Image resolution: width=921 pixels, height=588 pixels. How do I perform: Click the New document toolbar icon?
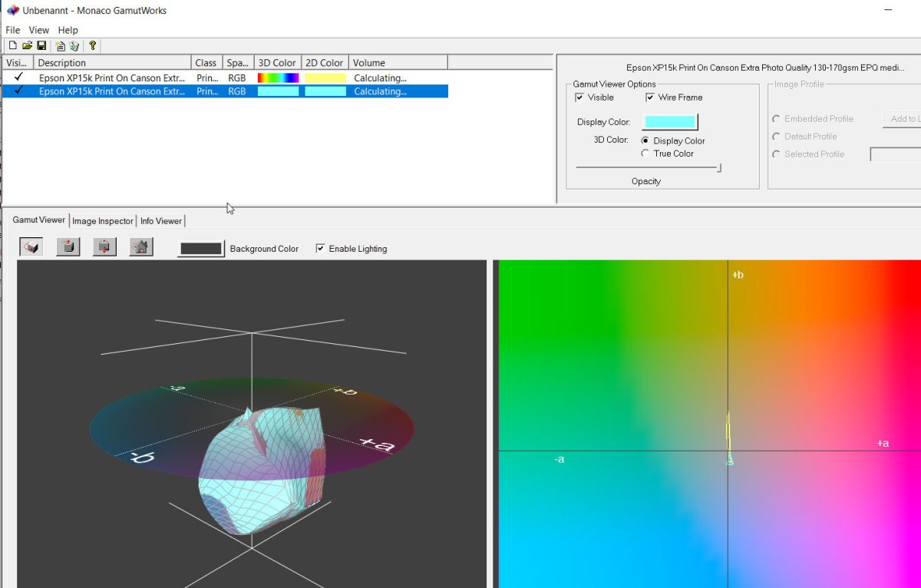12,46
